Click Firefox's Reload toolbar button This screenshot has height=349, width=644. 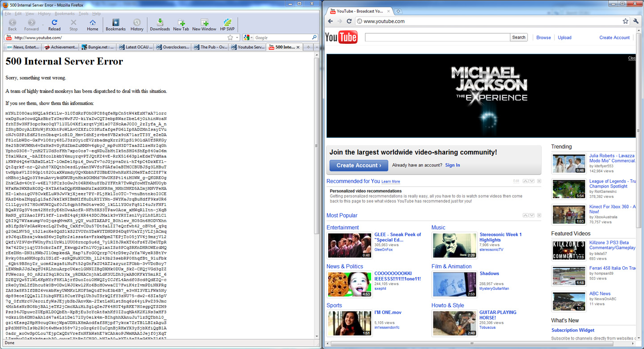[55, 25]
